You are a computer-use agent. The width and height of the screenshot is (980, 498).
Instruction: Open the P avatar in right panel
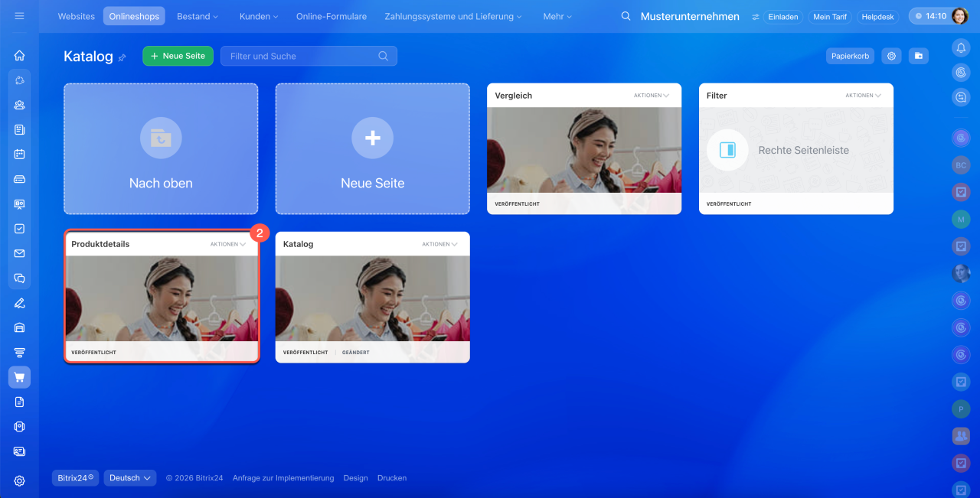(x=961, y=409)
